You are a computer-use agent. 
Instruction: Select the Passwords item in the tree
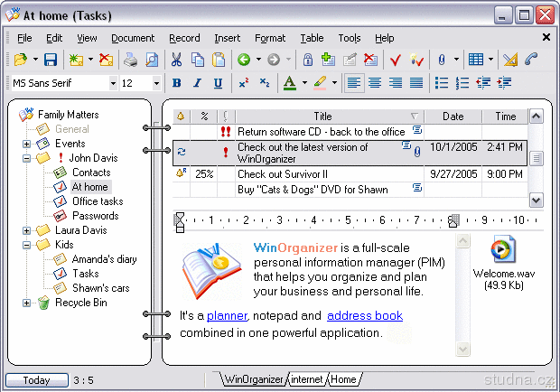tap(95, 216)
